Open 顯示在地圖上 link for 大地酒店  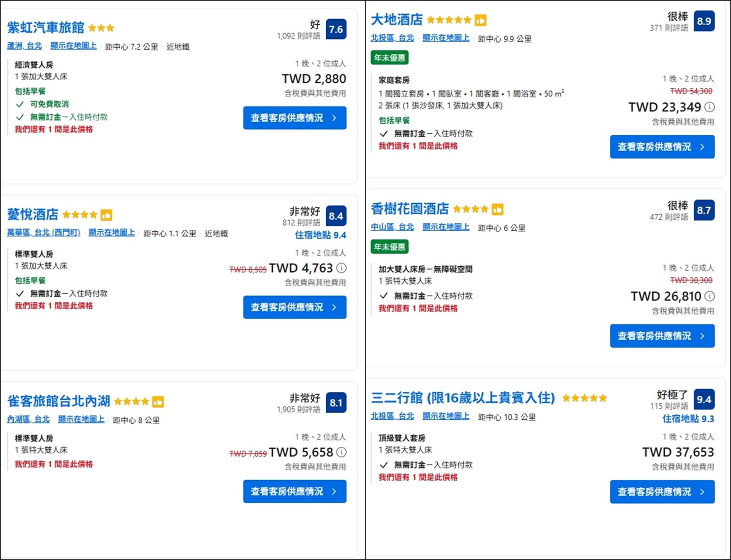click(x=445, y=38)
